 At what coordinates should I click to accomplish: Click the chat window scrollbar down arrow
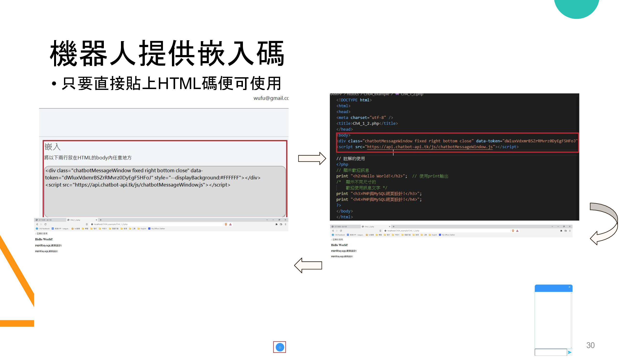[571, 348]
